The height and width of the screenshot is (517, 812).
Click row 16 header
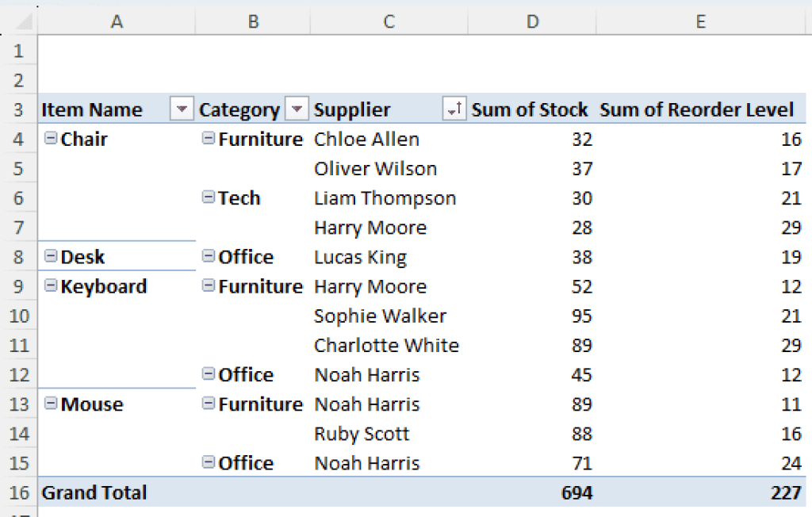coord(18,492)
